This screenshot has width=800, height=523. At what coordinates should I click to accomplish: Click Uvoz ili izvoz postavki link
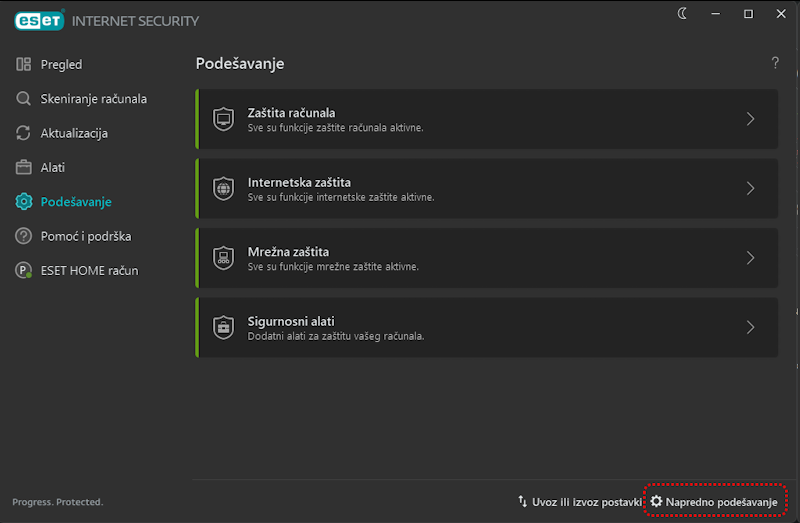click(x=578, y=501)
